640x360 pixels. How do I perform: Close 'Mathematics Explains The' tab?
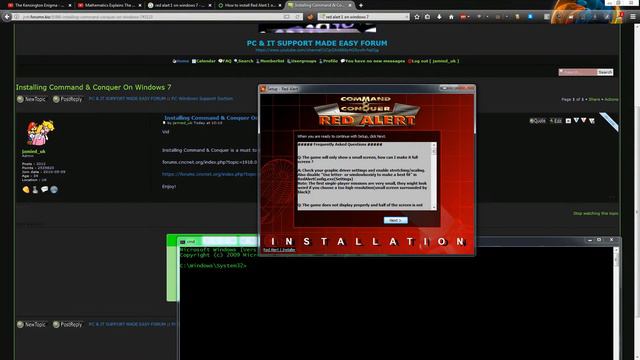[x=140, y=5]
